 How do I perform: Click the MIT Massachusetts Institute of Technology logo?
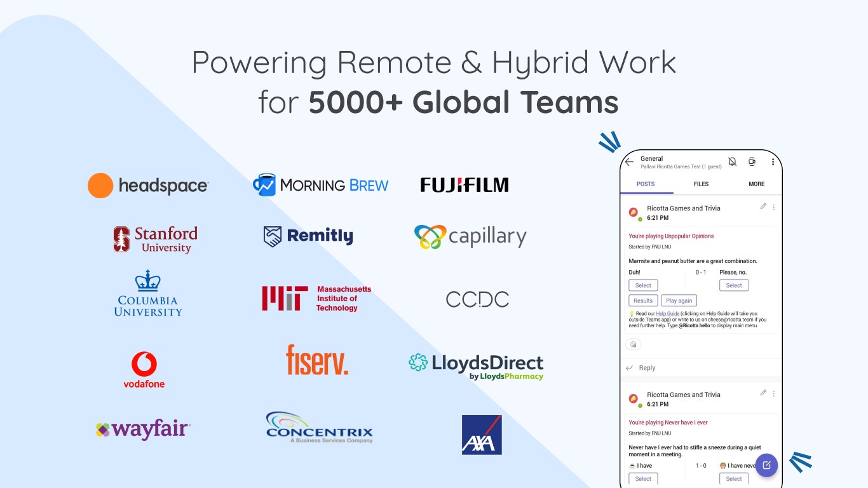point(316,299)
